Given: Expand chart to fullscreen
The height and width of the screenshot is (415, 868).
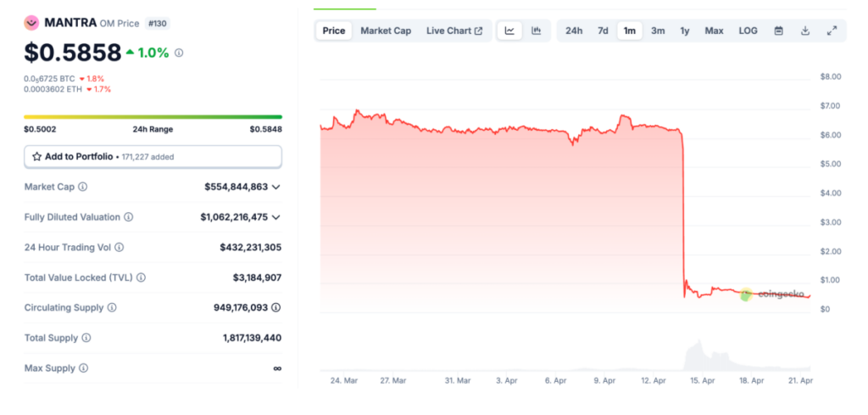Looking at the screenshot, I should point(831,31).
